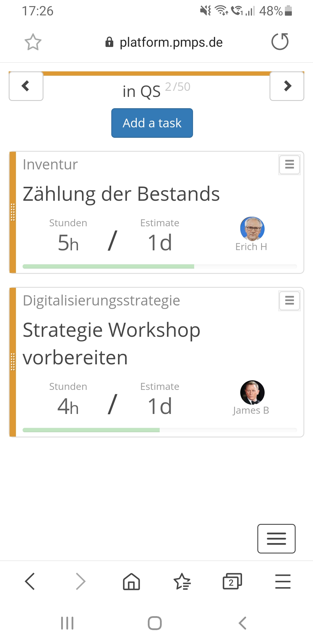Click Zählung der Bestands progress bar
This screenshot has height=644, width=313.
point(159,266)
